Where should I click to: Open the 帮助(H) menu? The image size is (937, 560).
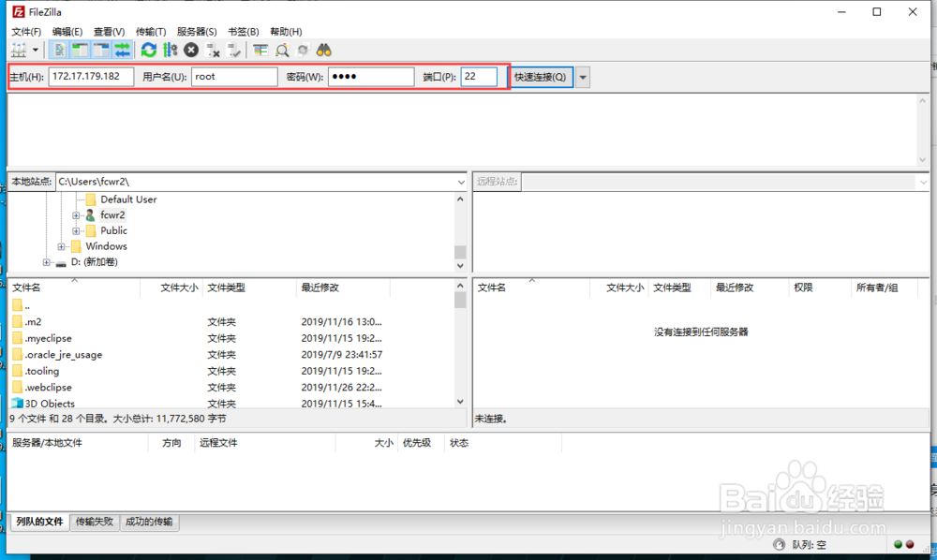(x=286, y=32)
